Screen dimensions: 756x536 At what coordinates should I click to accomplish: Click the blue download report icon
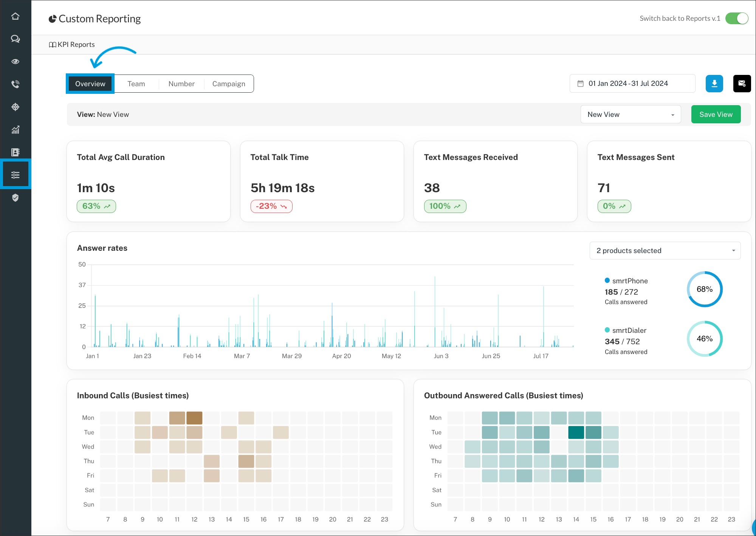pos(714,84)
